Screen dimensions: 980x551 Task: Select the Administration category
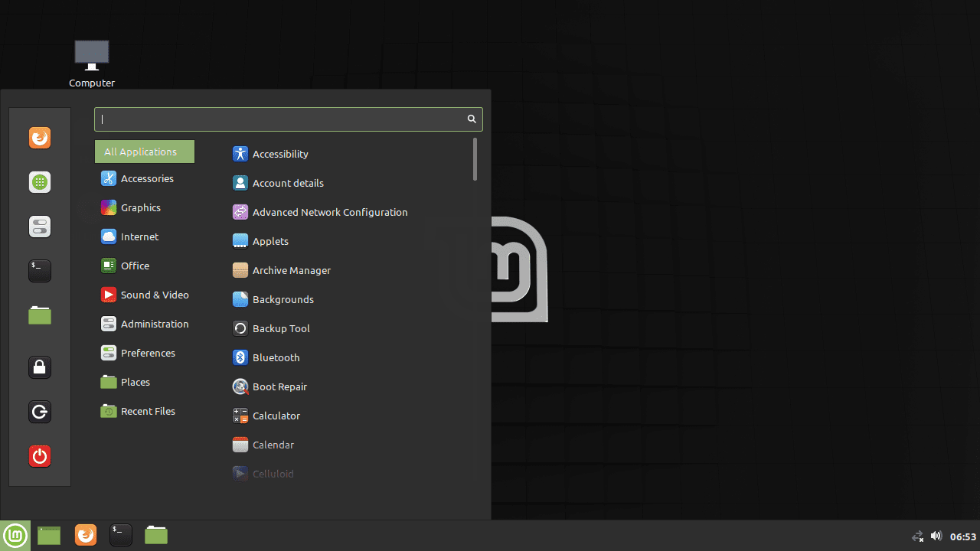click(x=154, y=324)
